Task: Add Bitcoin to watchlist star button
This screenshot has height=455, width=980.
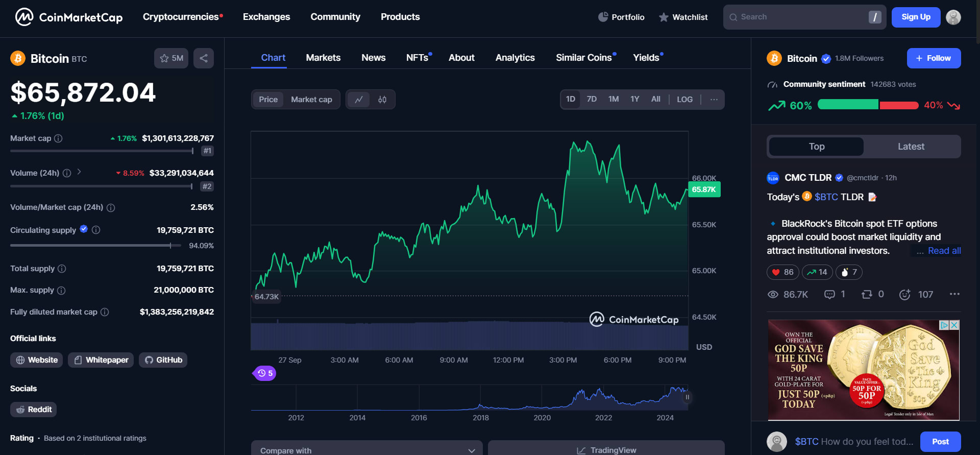Action: coord(171,58)
